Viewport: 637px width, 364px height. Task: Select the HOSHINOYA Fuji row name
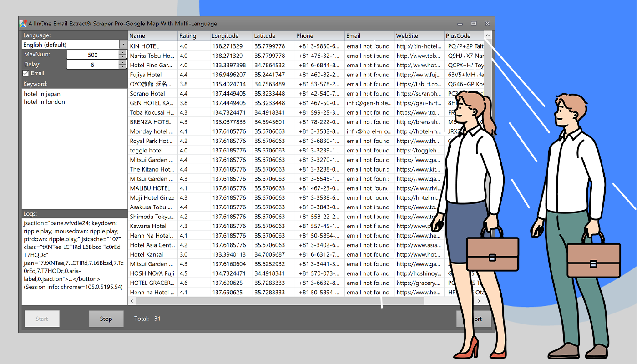[x=152, y=273]
